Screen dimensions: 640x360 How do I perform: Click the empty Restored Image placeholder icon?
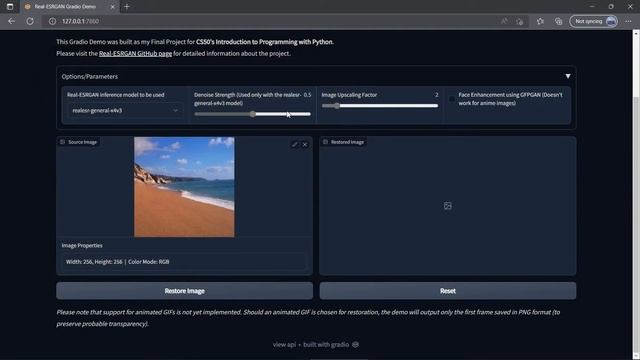click(x=448, y=206)
